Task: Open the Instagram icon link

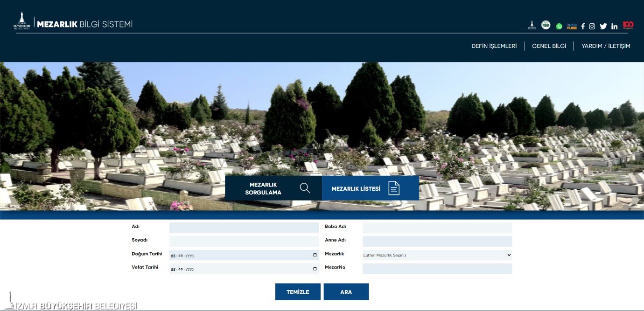Action: click(592, 26)
